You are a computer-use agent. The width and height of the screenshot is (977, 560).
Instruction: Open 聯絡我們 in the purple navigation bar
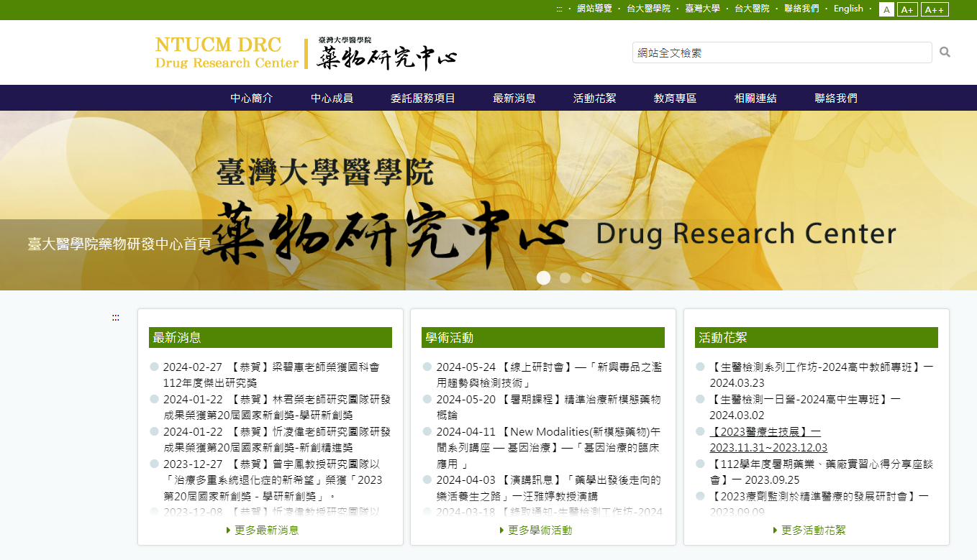point(836,98)
